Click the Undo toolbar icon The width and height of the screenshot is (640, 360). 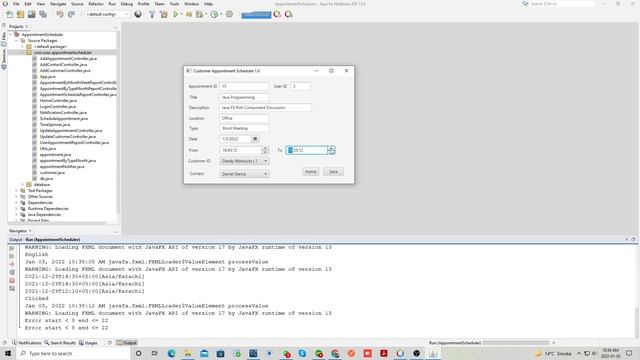(x=60, y=14)
